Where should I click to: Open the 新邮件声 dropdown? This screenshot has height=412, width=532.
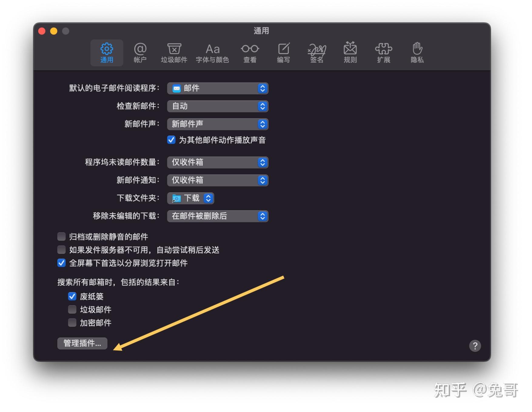click(x=217, y=124)
